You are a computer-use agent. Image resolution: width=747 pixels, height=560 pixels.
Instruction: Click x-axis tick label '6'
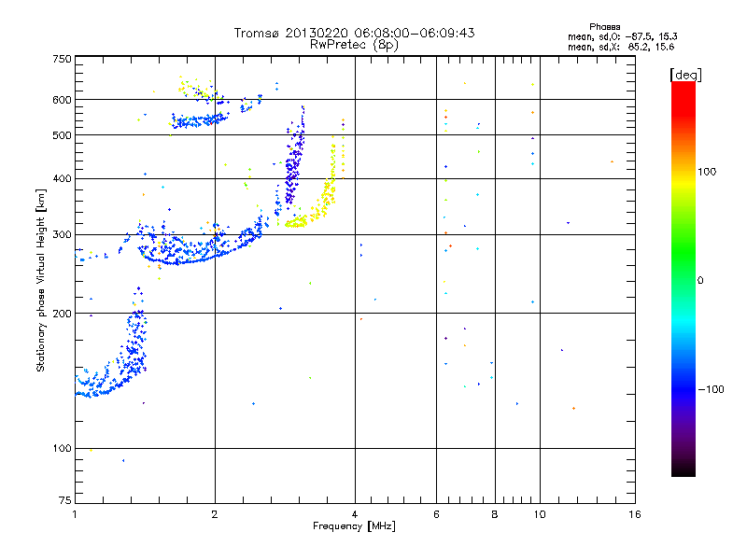(436, 514)
